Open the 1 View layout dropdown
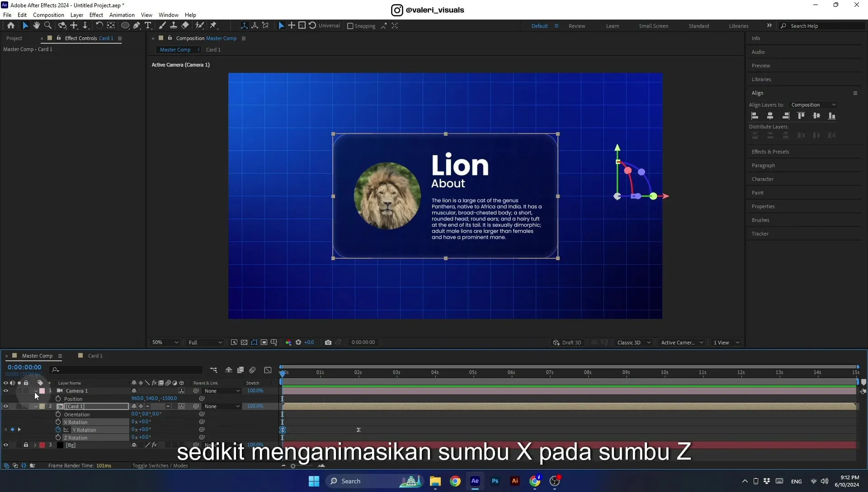The image size is (868, 492). pos(726,342)
